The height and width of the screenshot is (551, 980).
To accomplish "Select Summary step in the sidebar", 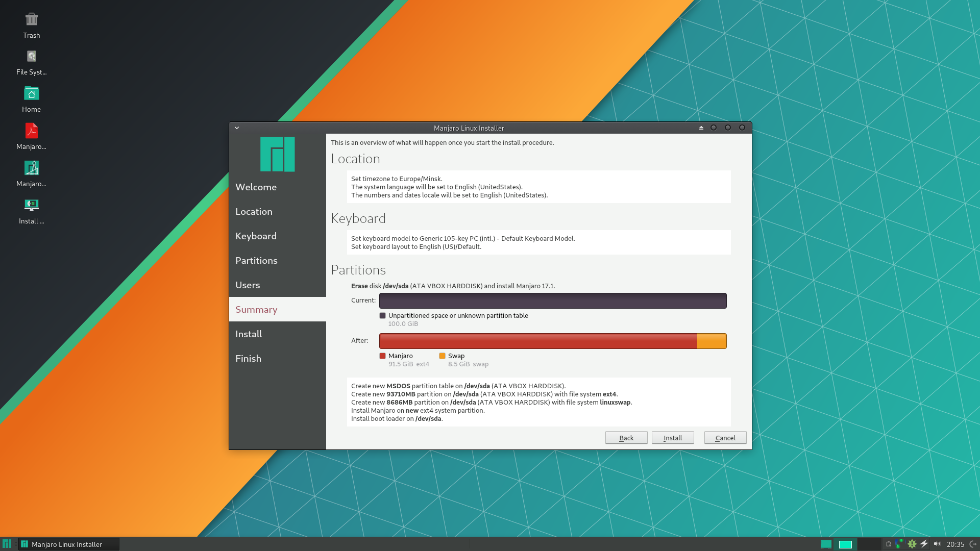I will tap(278, 310).
